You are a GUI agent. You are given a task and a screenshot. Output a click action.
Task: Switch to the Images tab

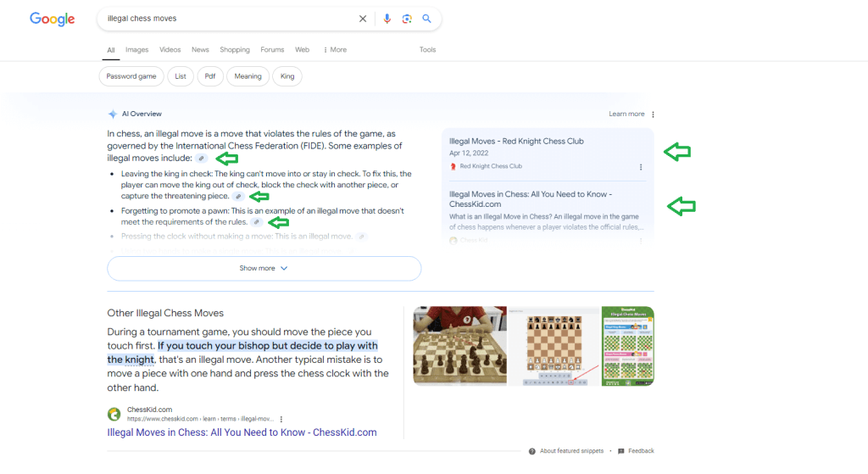(x=136, y=50)
